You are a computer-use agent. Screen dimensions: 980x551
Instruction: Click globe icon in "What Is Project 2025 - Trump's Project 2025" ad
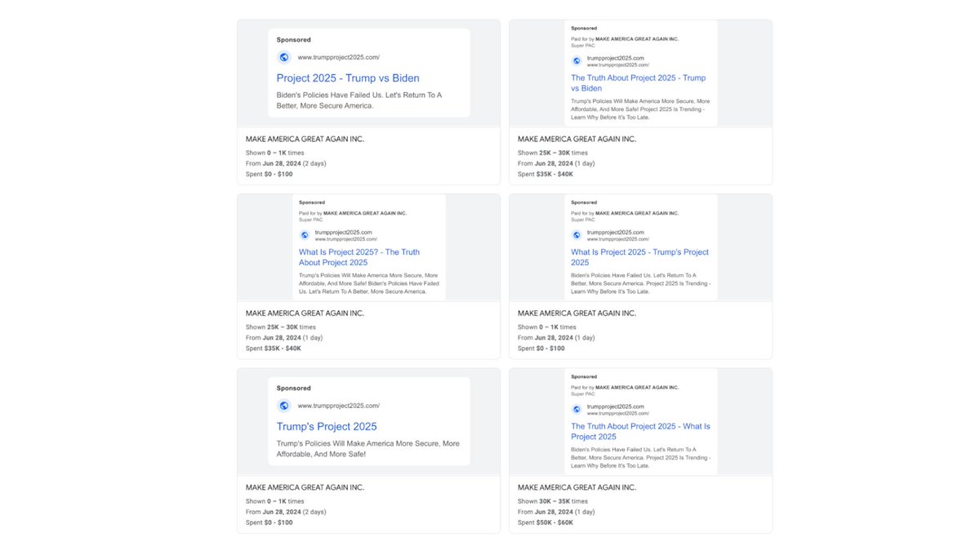pos(577,235)
